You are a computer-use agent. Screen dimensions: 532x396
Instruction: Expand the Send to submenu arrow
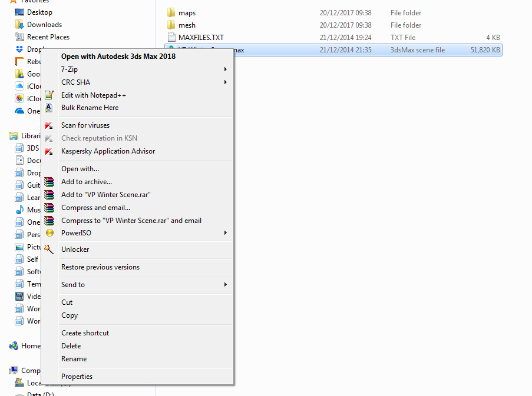[225, 285]
